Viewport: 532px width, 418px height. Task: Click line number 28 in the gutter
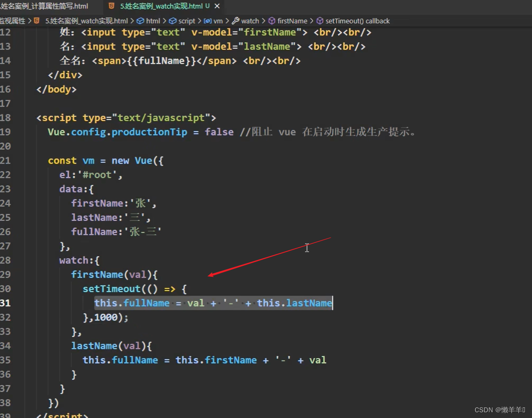pos(5,260)
